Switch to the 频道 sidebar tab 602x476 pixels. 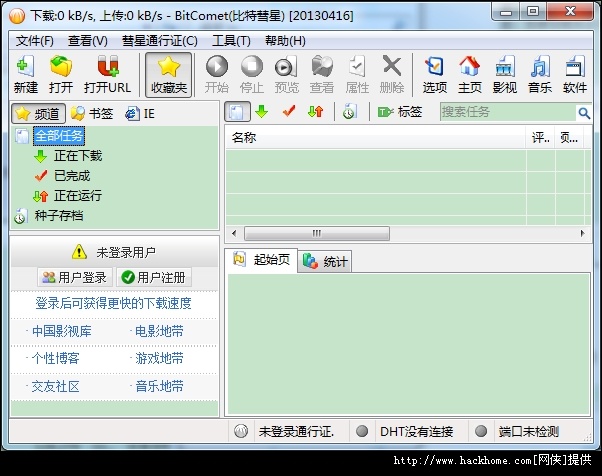pyautogui.click(x=38, y=113)
